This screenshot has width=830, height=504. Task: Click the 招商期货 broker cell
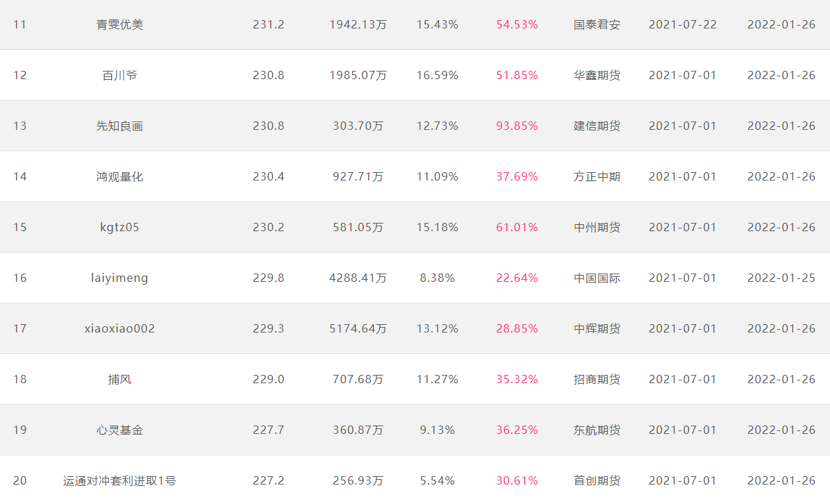[x=597, y=379]
